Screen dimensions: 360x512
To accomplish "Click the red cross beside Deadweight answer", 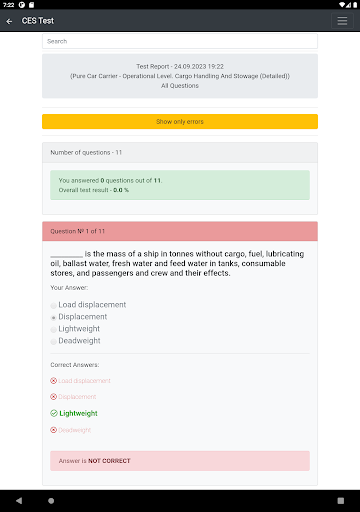I will point(53,430).
